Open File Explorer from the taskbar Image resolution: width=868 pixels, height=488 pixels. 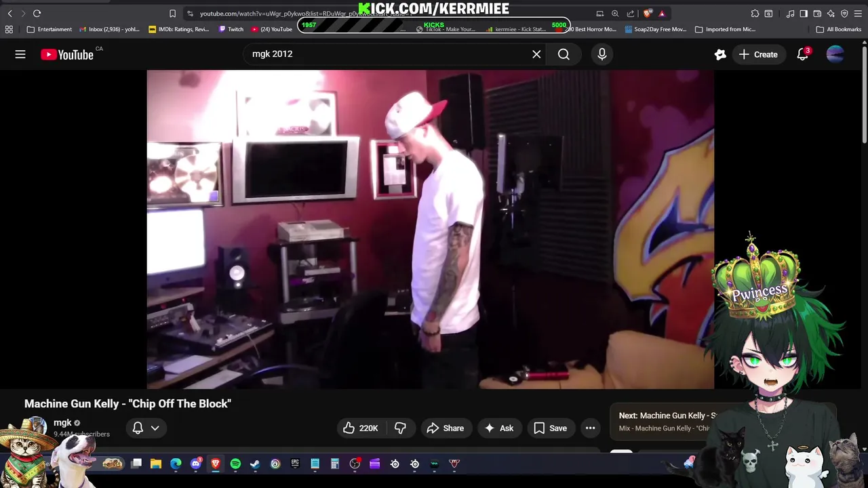click(156, 464)
